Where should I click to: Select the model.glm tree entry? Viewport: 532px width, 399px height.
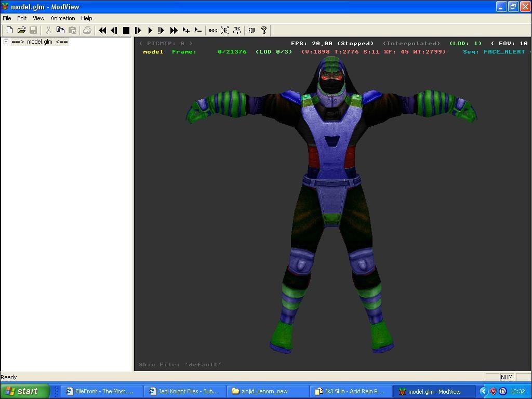[39, 42]
